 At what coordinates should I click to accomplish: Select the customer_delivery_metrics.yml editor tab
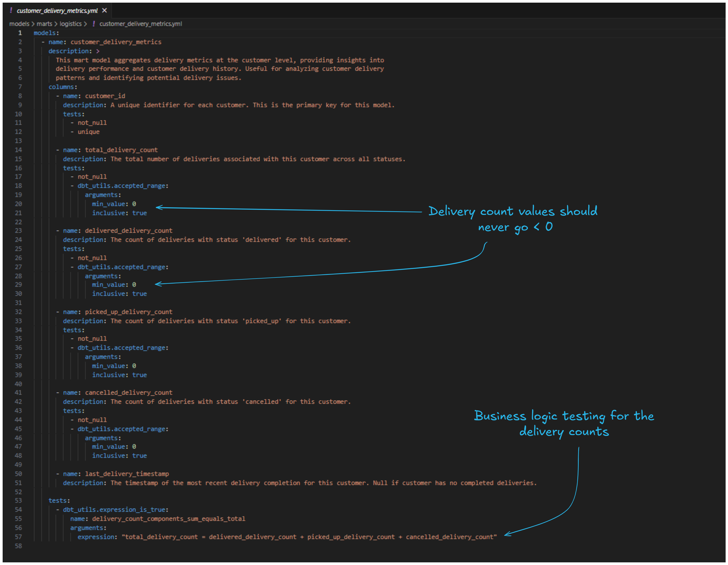click(x=57, y=11)
